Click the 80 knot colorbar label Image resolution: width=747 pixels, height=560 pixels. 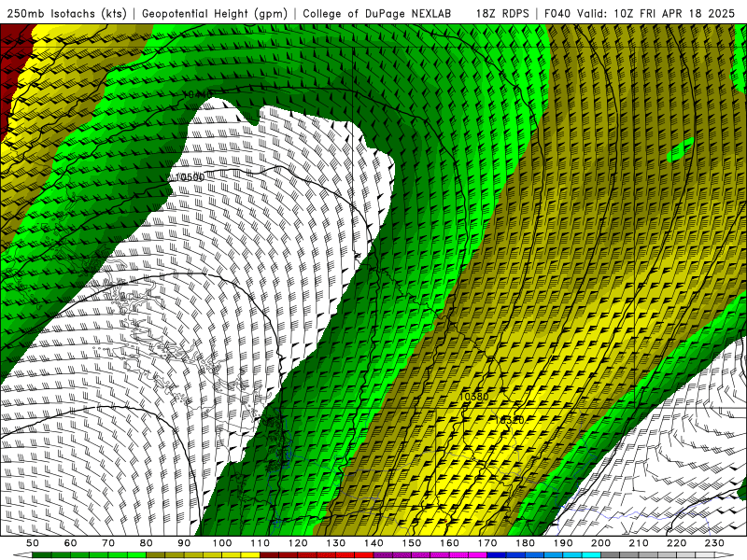coord(147,543)
